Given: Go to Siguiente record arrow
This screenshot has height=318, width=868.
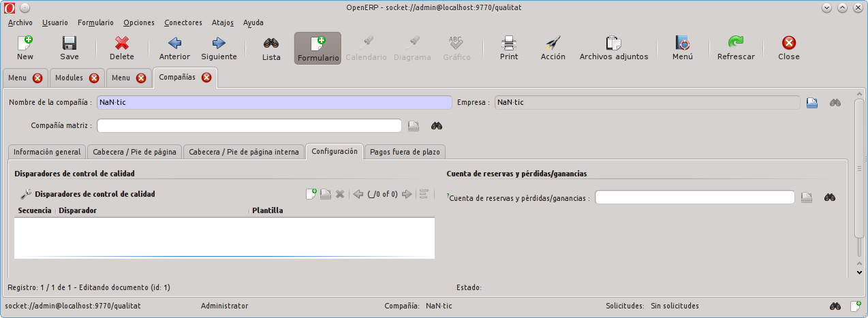Looking at the screenshot, I should (219, 43).
